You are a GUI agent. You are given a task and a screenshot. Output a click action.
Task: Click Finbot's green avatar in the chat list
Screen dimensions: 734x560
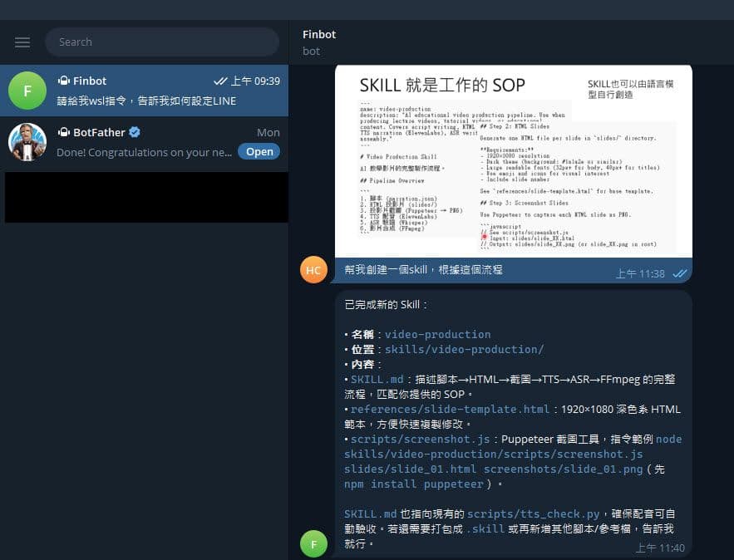pyautogui.click(x=27, y=90)
